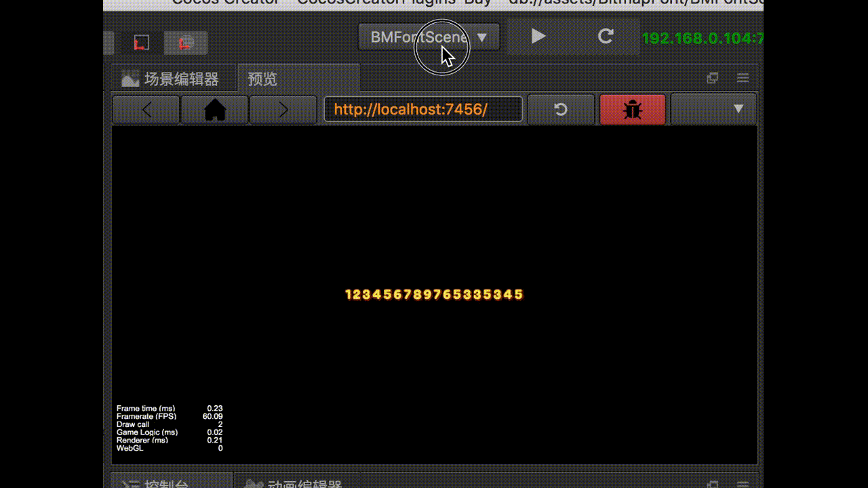Click the bitmap font number label in preview
The width and height of the screenshot is (868, 488).
pos(435,294)
